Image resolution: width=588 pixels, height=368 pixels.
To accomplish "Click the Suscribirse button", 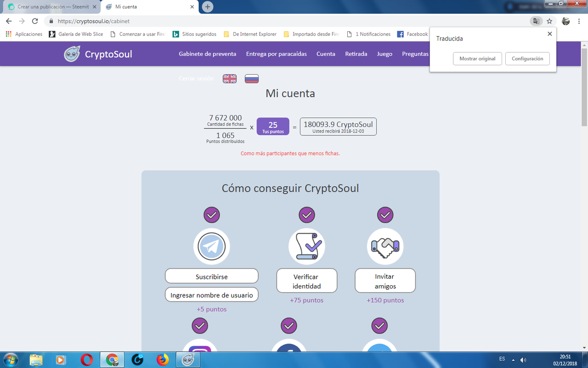I will coord(212,276).
